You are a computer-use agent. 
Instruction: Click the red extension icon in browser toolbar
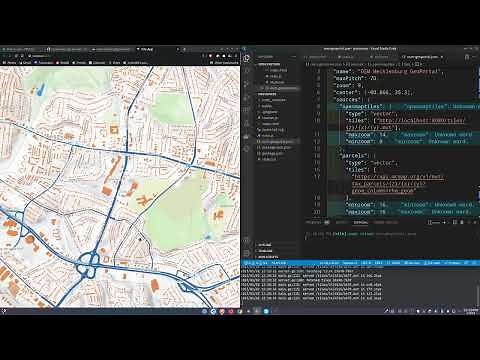pyautogui.click(x=210, y=56)
